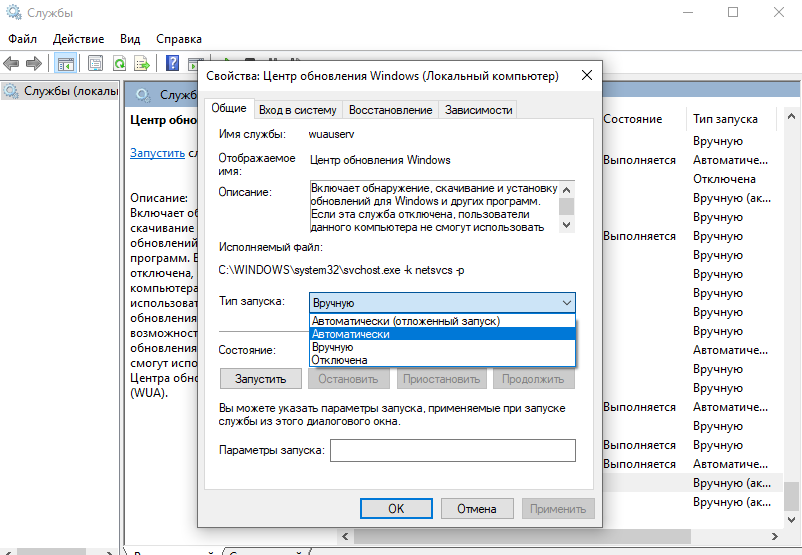Click the Export List toolbar icon
The height and width of the screenshot is (555, 802).
(142, 63)
